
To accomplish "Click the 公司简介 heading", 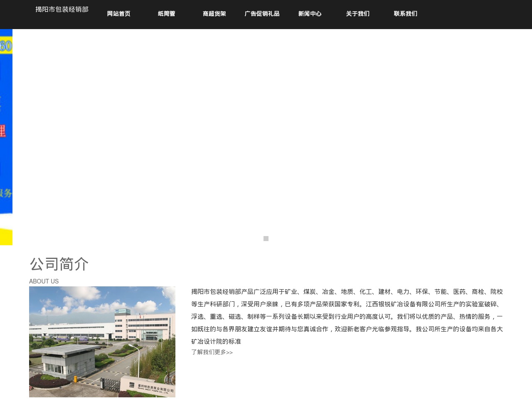I will (59, 264).
